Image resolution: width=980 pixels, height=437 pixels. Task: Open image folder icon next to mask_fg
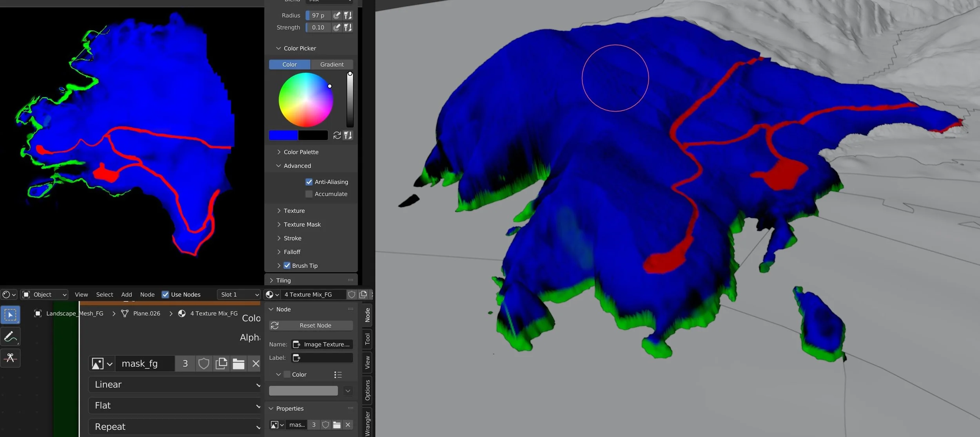[238, 364]
